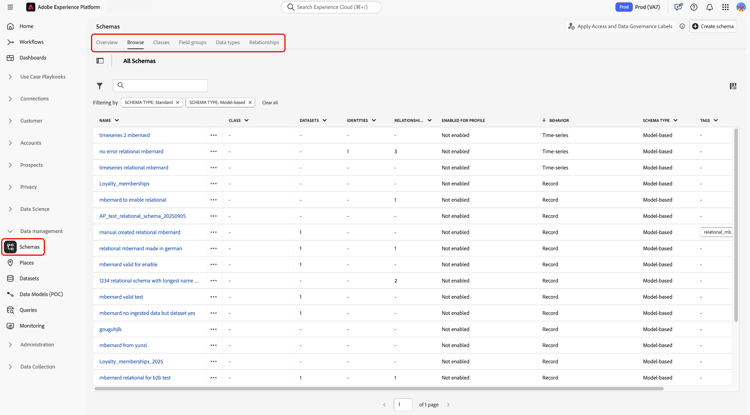The height and width of the screenshot is (415, 750).
Task: Click Apply Access and Data Governance Labels
Action: coord(620,26)
